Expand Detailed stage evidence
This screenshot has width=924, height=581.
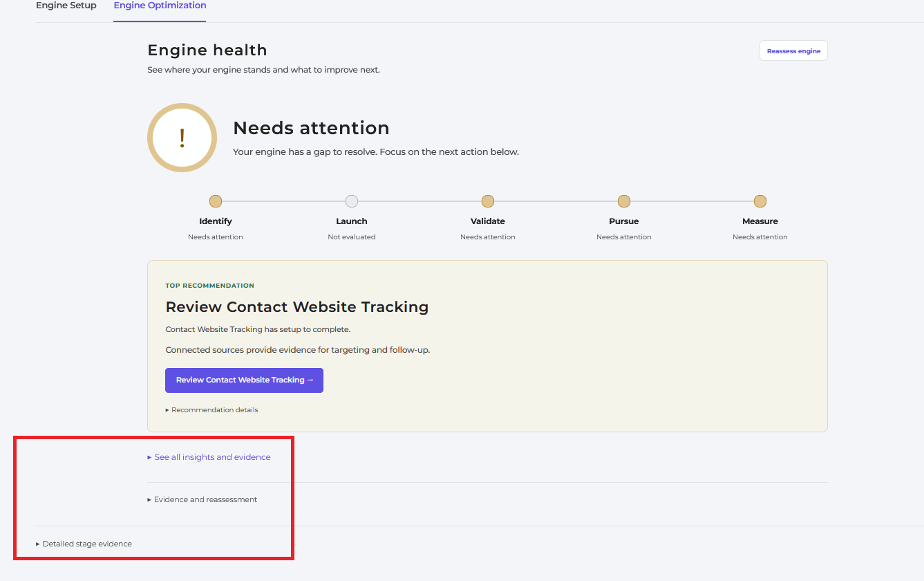[84, 544]
